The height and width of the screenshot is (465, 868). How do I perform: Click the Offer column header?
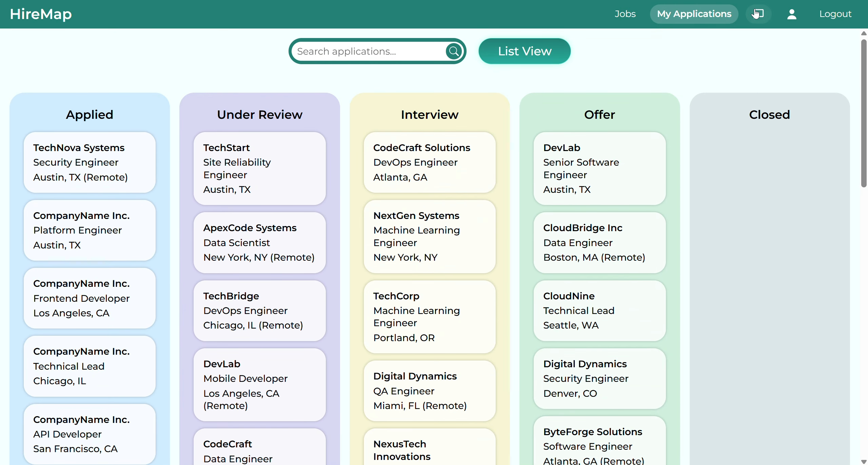(x=599, y=115)
